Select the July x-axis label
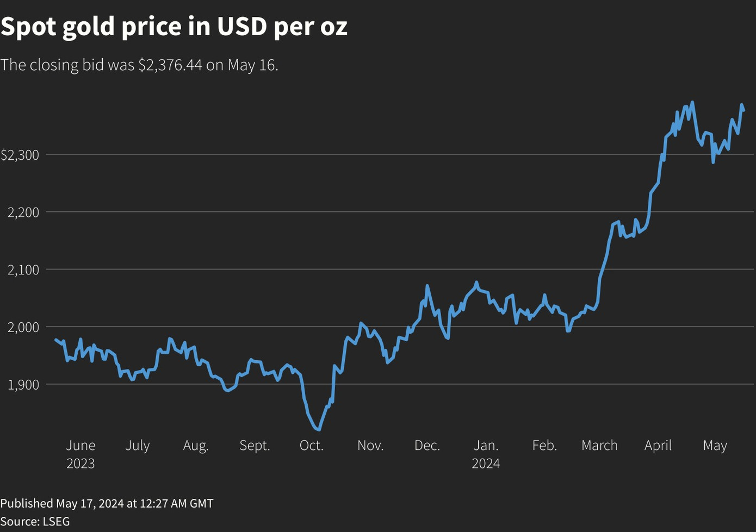This screenshot has width=756, height=532. 138,446
